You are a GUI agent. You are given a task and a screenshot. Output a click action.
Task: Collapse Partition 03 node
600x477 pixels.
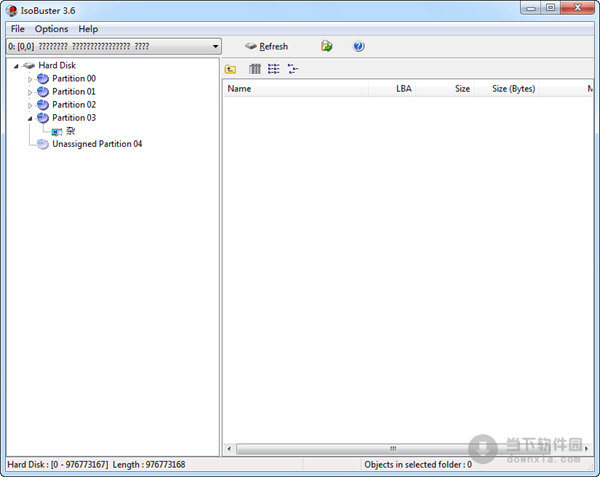[30, 119]
